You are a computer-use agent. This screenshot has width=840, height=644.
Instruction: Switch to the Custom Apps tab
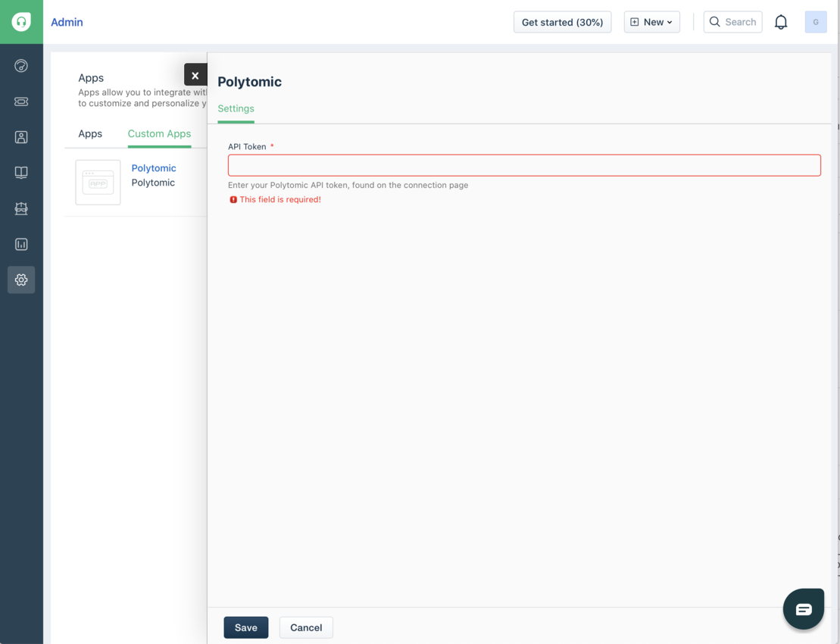tap(159, 133)
